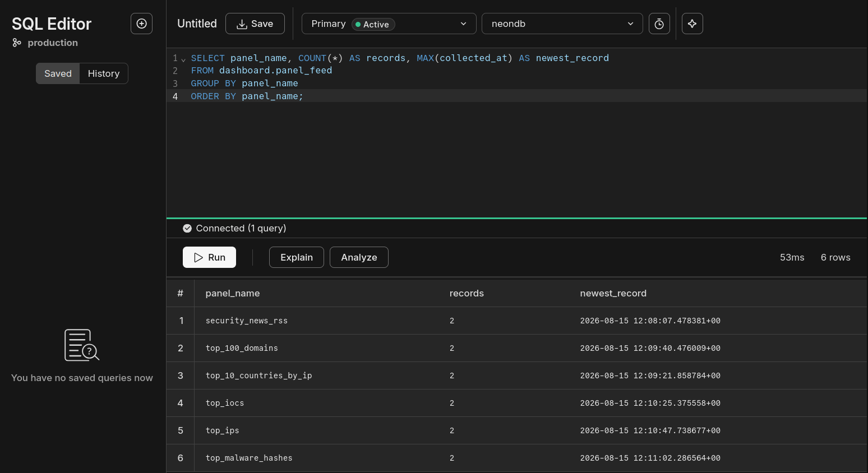The image size is (868, 473).
Task: Click timestamp 2026-08-15 12:11:02.286564+00
Action: click(650, 458)
